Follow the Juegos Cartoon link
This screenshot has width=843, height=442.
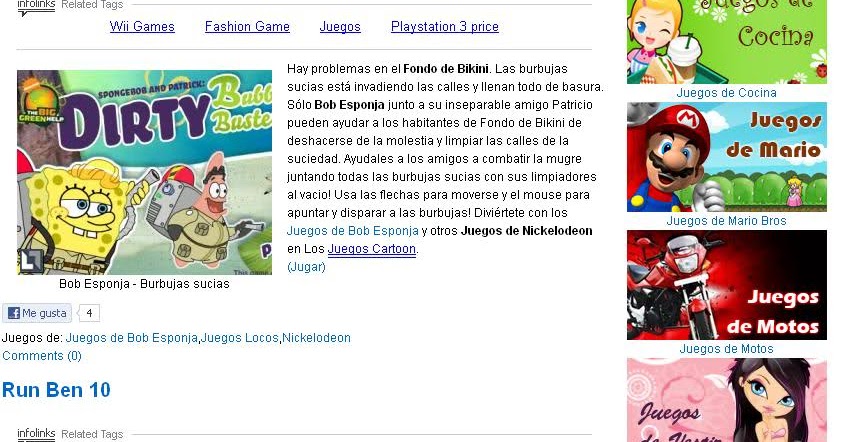click(x=372, y=249)
